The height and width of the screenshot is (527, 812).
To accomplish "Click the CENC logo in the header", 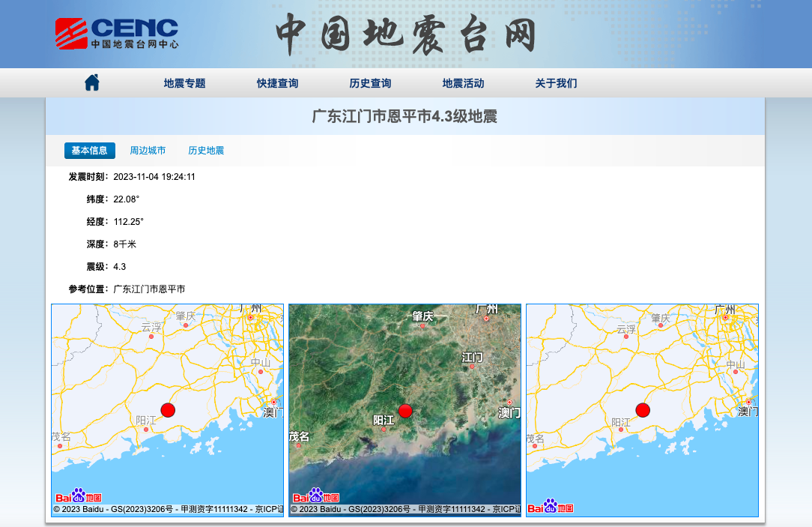I will coord(117,34).
